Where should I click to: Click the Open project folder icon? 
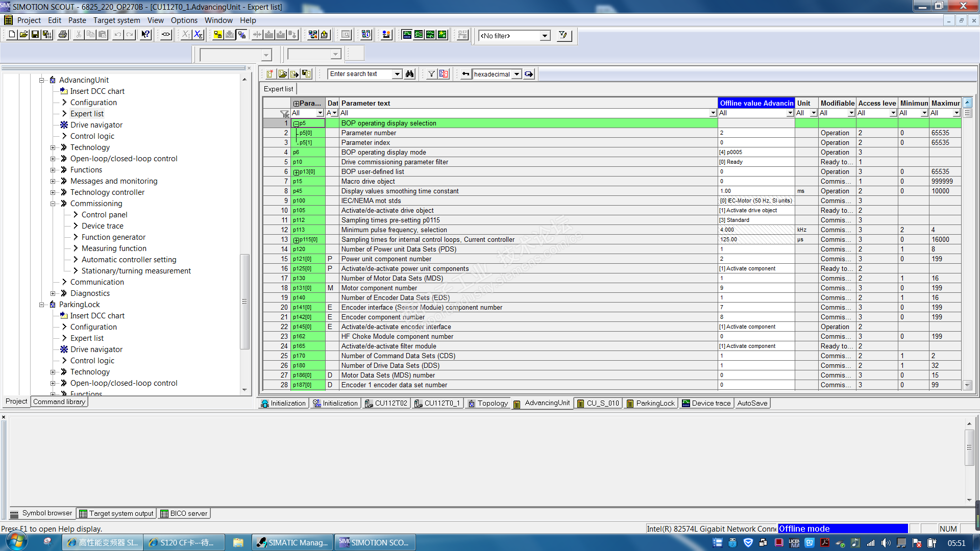point(23,35)
